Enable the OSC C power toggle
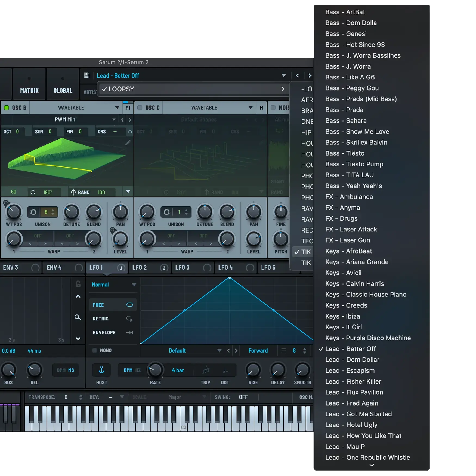476x476 pixels. point(140,108)
